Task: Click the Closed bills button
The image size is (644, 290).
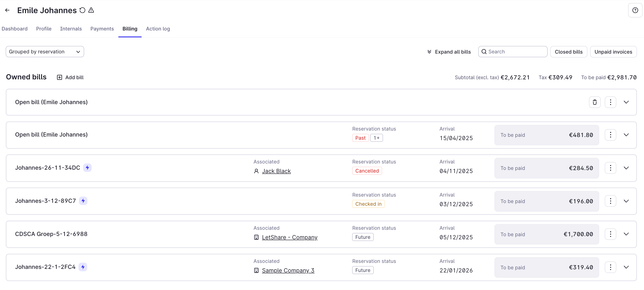Action: pyautogui.click(x=568, y=52)
